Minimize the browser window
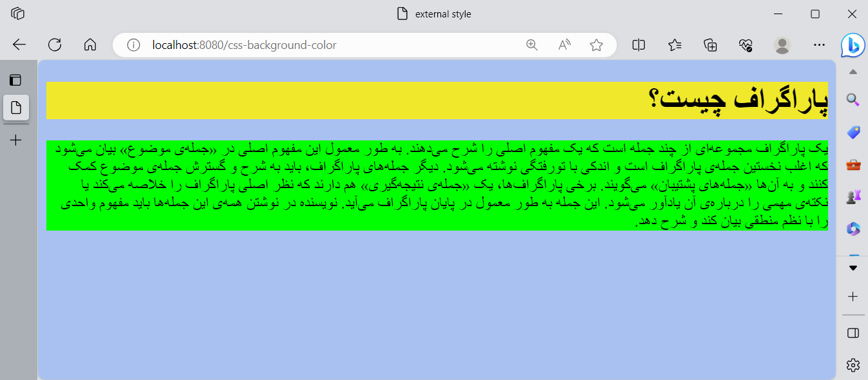868x380 pixels. pyautogui.click(x=778, y=14)
